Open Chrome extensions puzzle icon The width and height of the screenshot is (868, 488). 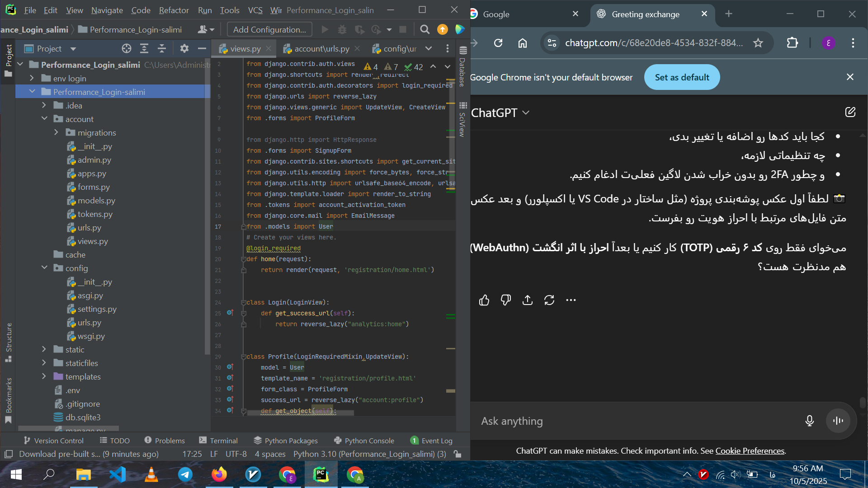(793, 43)
